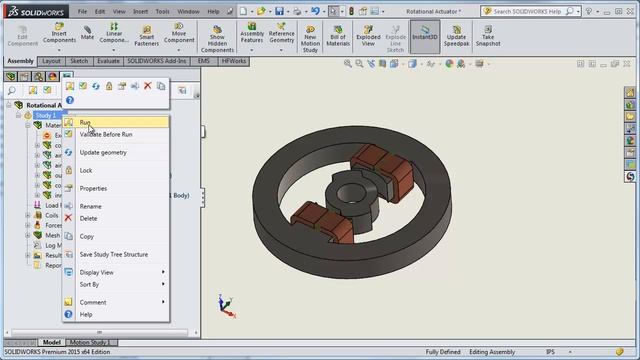This screenshot has height=360, width=640.
Task: Expand the Forces tree node
Action: click(28, 225)
